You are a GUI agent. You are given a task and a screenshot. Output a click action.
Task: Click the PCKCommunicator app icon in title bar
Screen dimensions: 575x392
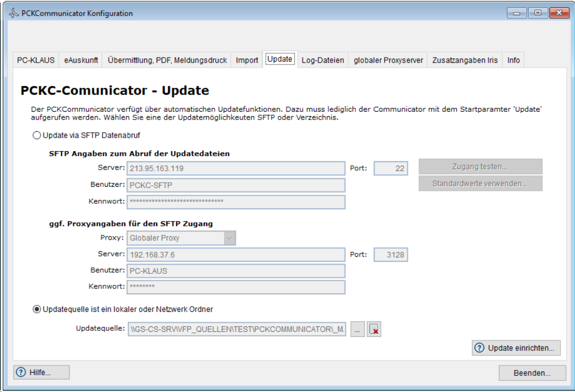14,14
